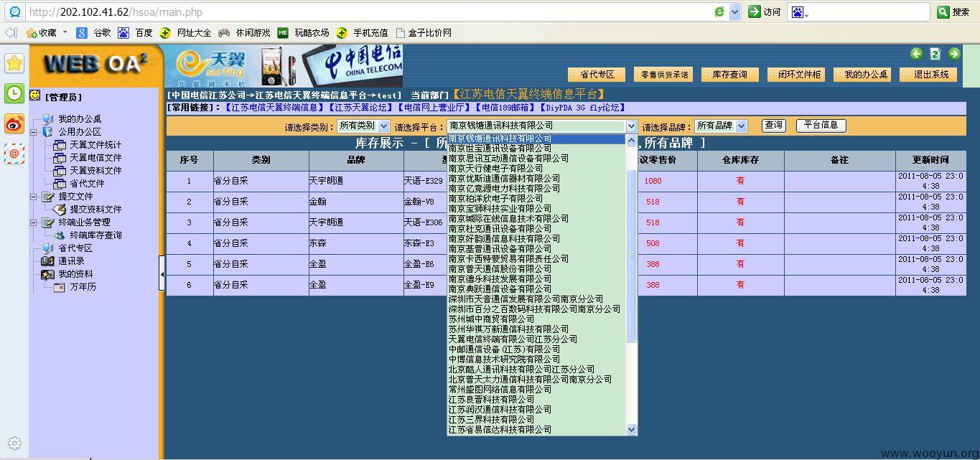Screen dimensions: 980x460
Task: Click the paw search engine icon
Action: (797, 11)
